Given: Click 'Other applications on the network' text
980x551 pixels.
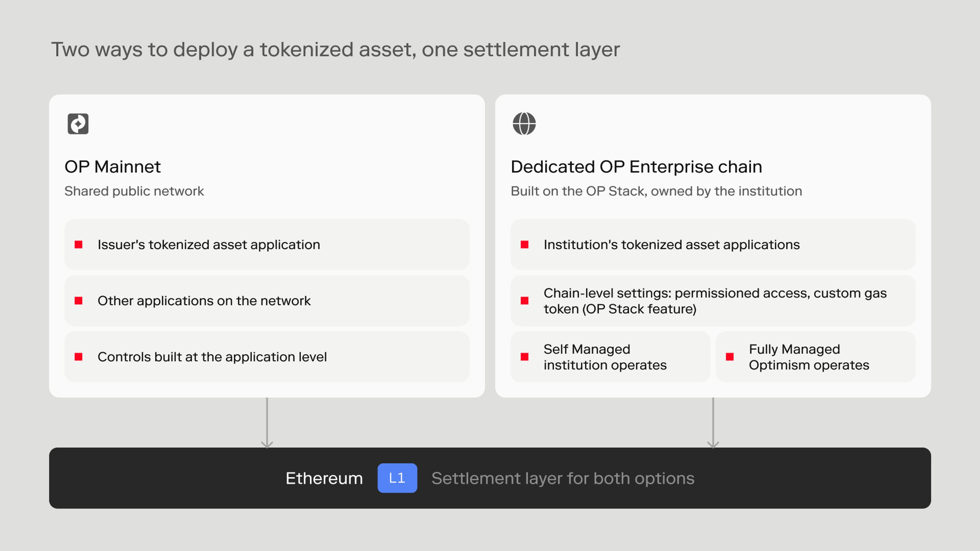Looking at the screenshot, I should (204, 301).
